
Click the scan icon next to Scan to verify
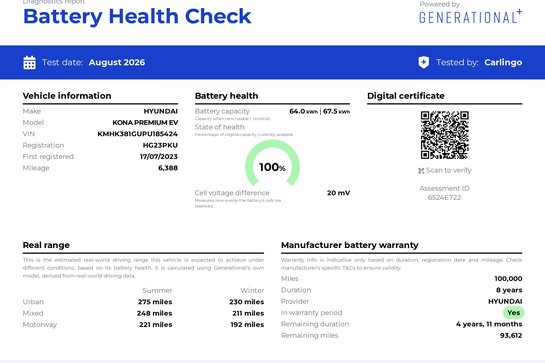(x=421, y=171)
